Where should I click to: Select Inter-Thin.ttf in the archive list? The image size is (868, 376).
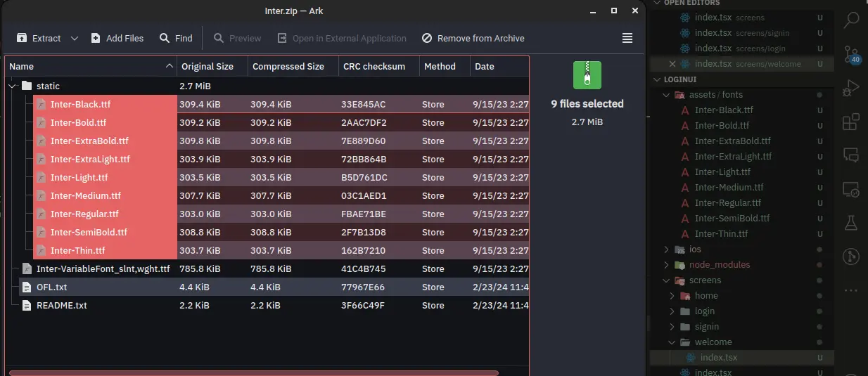(x=77, y=250)
